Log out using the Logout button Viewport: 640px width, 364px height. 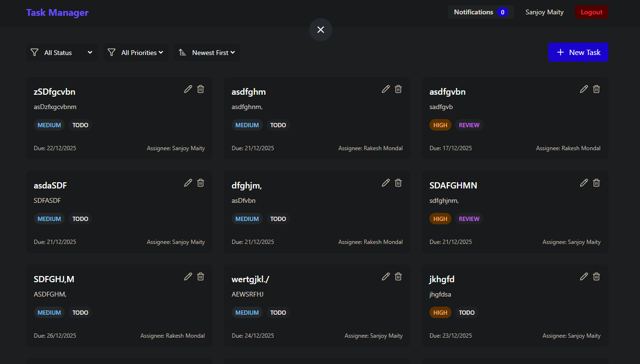point(591,12)
